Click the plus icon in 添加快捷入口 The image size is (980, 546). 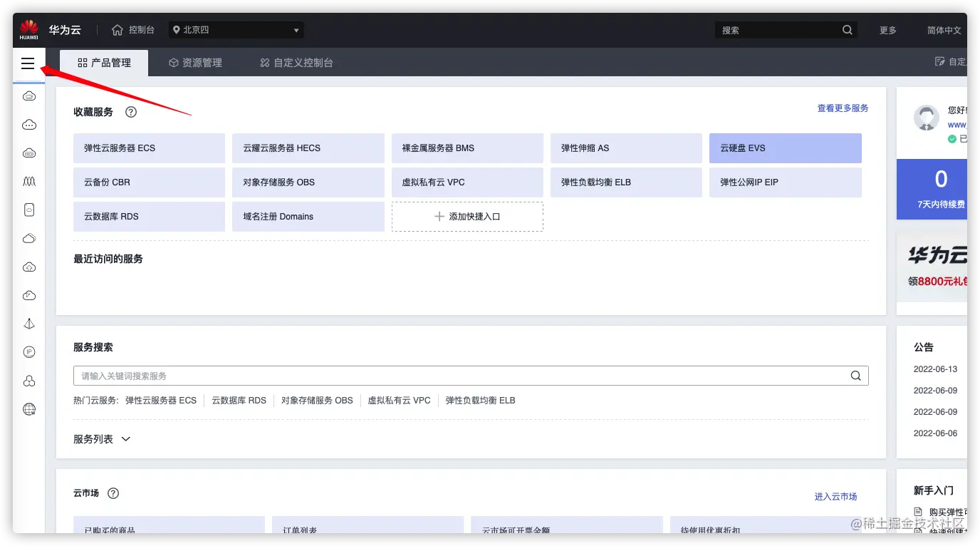point(439,217)
